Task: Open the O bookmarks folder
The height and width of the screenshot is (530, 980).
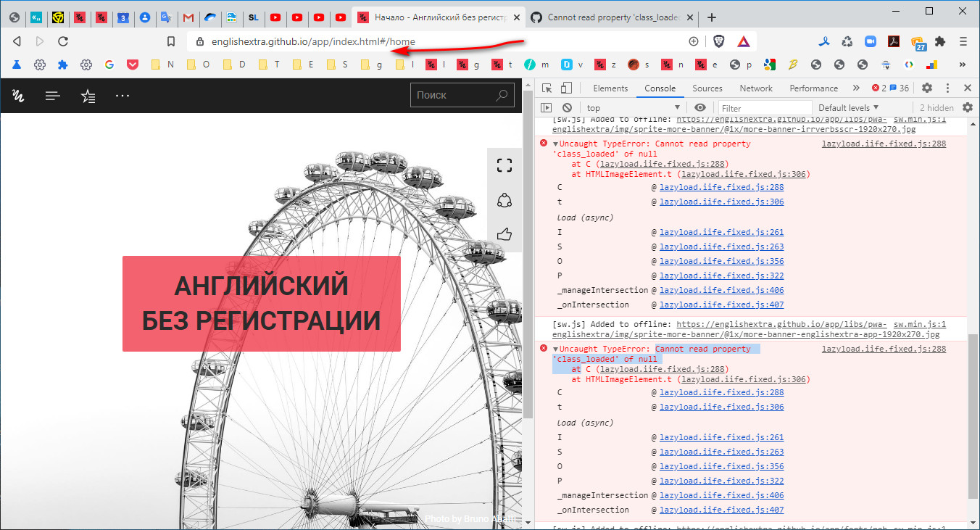Action: pyautogui.click(x=198, y=65)
